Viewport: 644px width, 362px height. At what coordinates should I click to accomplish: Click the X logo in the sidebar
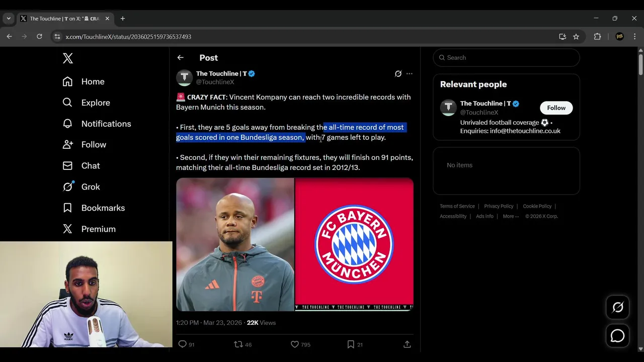point(68,58)
